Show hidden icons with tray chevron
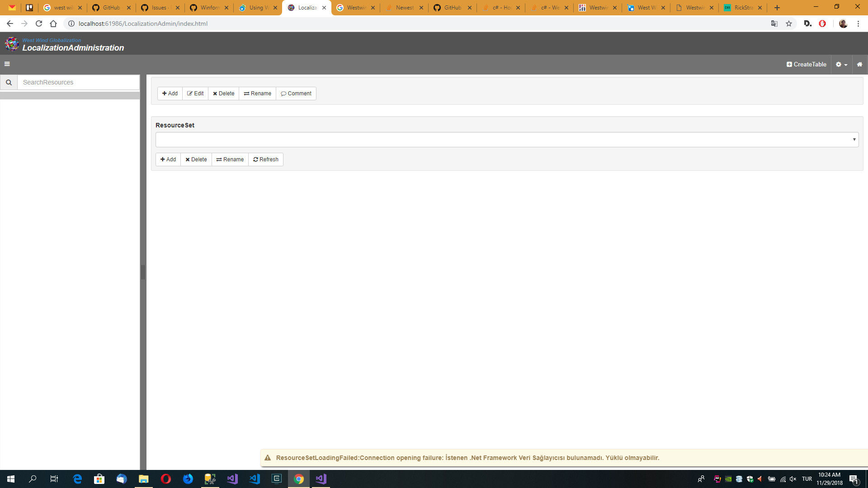 (702, 479)
